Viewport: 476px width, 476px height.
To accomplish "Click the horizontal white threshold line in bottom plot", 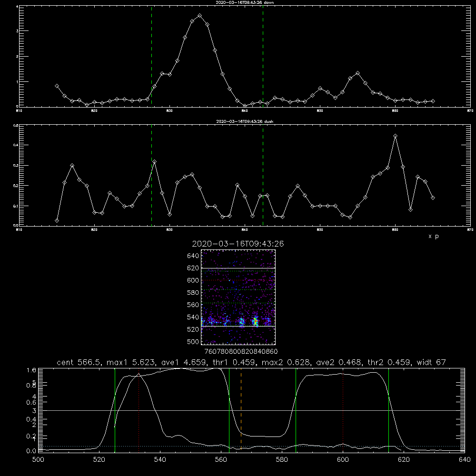I will (251, 410).
